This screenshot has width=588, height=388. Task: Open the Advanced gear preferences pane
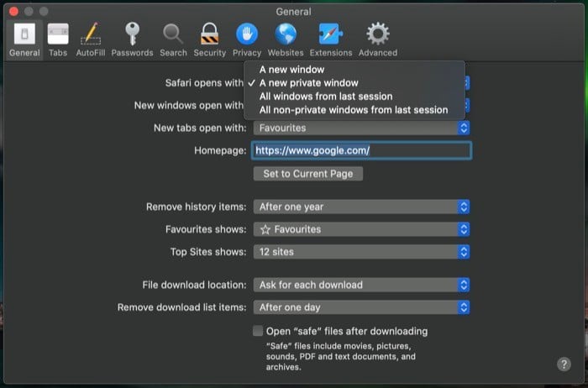click(x=378, y=39)
